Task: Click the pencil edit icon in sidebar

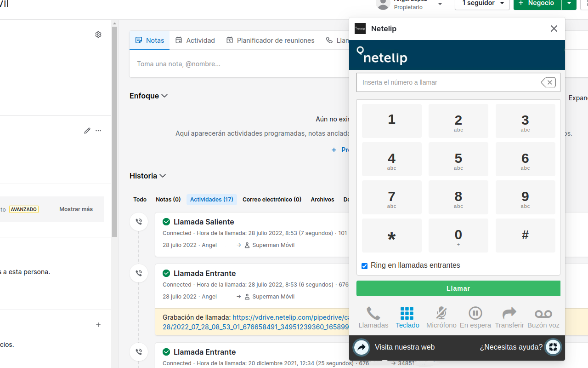Action: click(x=87, y=131)
